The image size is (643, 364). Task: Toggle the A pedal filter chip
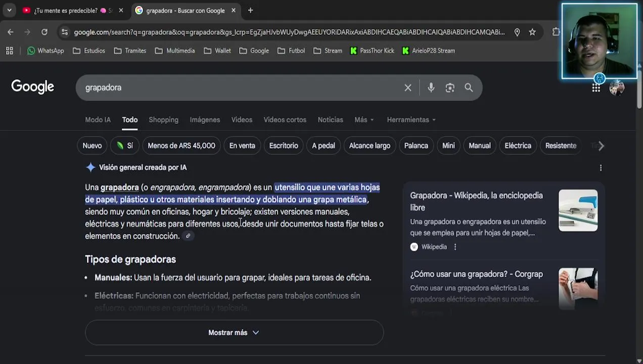(x=324, y=146)
